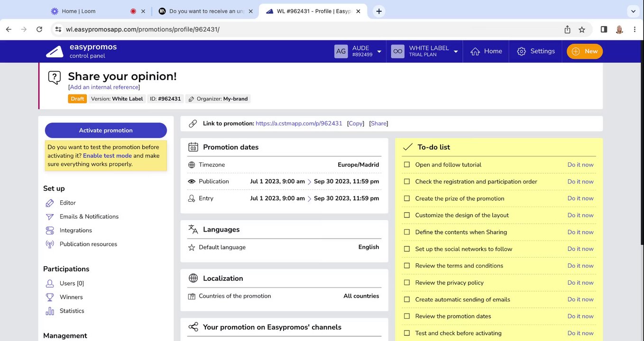Click the Publication eye icon
The width and height of the screenshot is (644, 341).
(192, 181)
